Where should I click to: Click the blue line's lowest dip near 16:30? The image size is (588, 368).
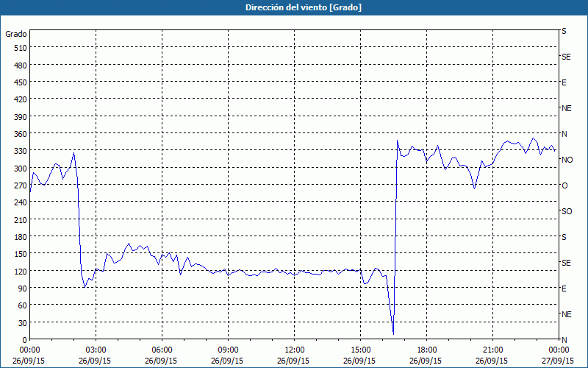(x=393, y=333)
